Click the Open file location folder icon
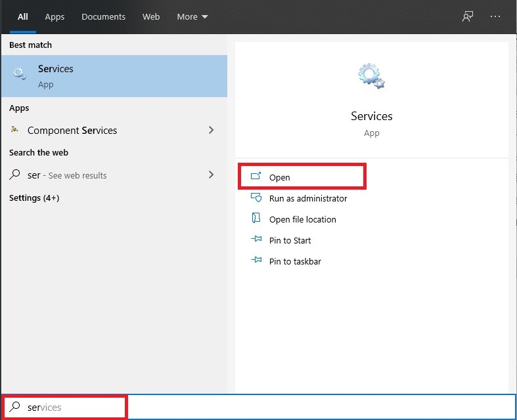517x420 pixels. pyautogui.click(x=256, y=218)
